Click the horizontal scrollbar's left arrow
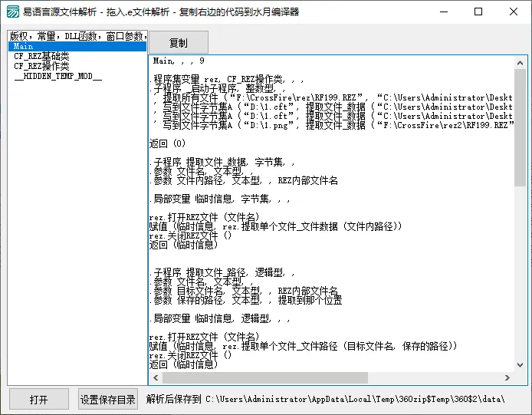 154,378
